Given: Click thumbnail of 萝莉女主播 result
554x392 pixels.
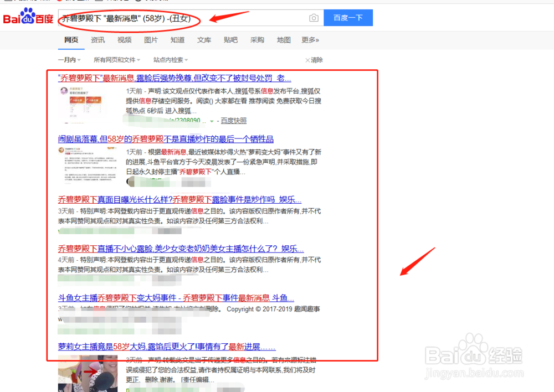Looking at the screenshot, I should [88, 374].
